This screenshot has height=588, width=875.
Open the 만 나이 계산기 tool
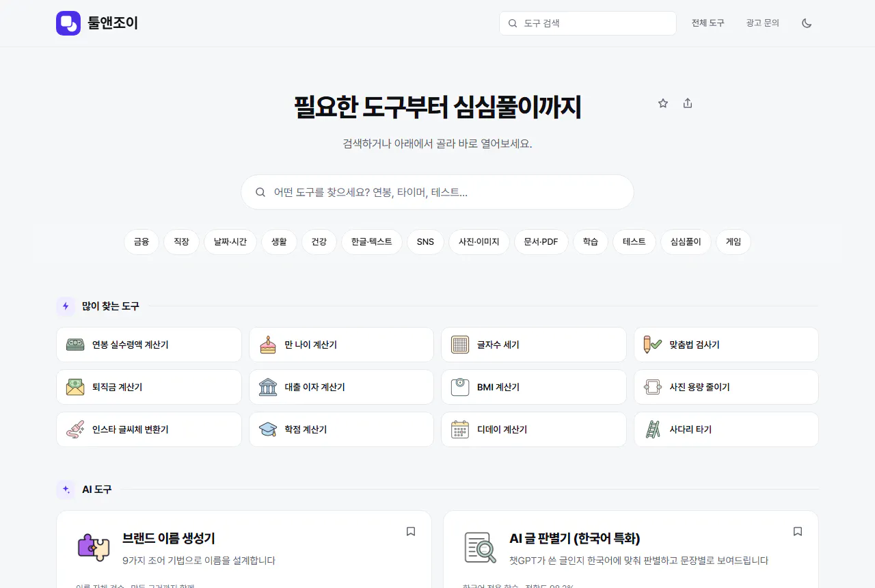(x=341, y=345)
